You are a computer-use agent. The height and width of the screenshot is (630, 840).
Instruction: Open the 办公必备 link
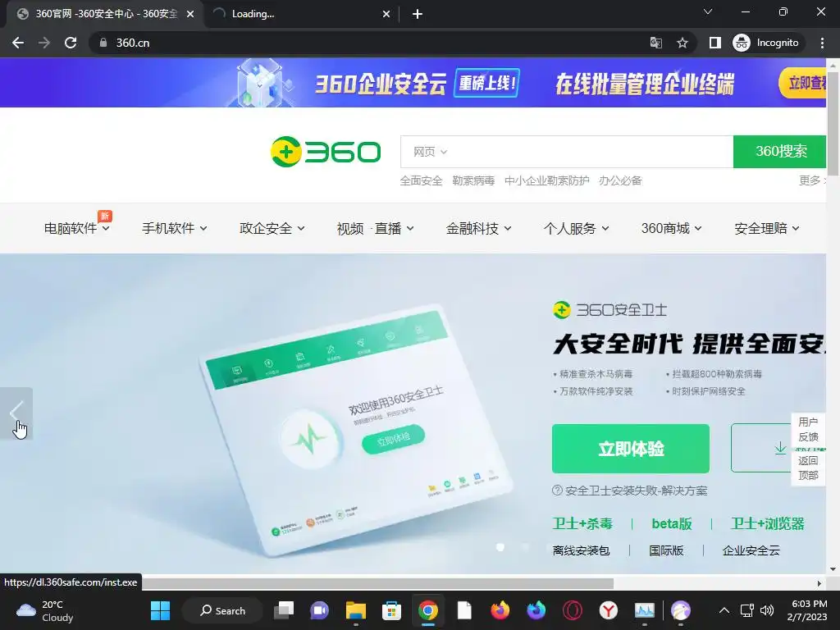(x=620, y=180)
